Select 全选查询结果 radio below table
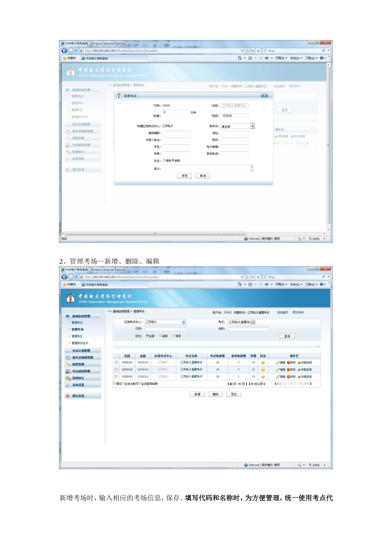Screen dimensions: 392x555 tap(139, 384)
